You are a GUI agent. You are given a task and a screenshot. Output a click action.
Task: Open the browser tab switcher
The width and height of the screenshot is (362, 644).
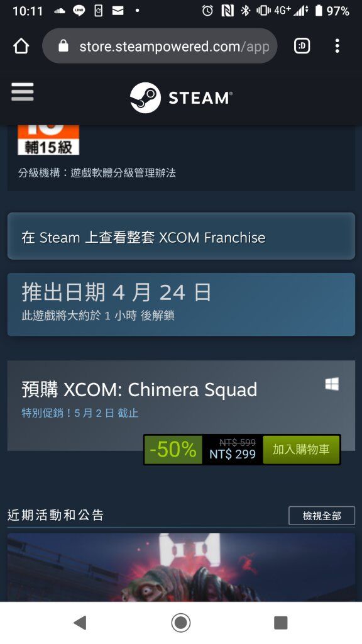[302, 46]
